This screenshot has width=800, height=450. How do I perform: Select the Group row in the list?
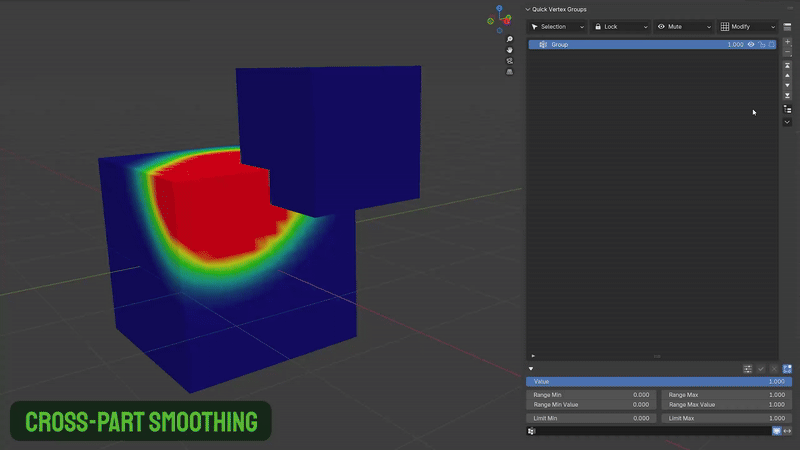point(653,44)
